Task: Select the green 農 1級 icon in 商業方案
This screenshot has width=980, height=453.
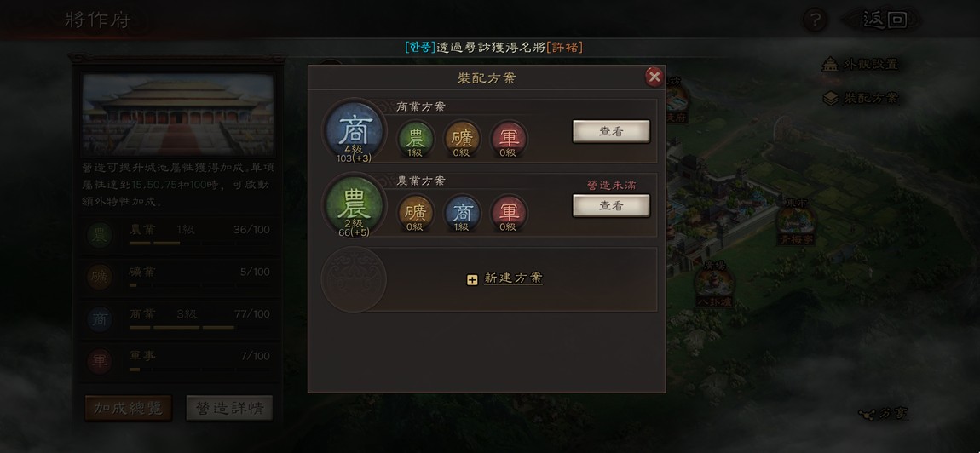Action: coord(416,139)
